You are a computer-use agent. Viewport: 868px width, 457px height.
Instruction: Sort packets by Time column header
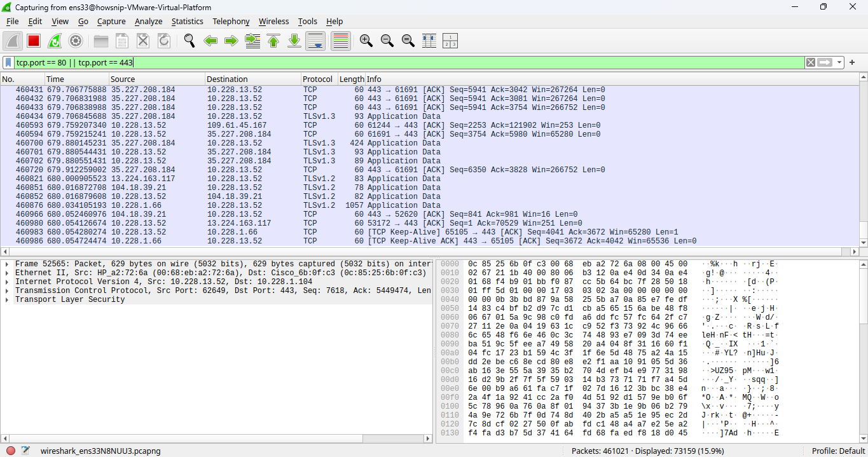click(x=76, y=79)
